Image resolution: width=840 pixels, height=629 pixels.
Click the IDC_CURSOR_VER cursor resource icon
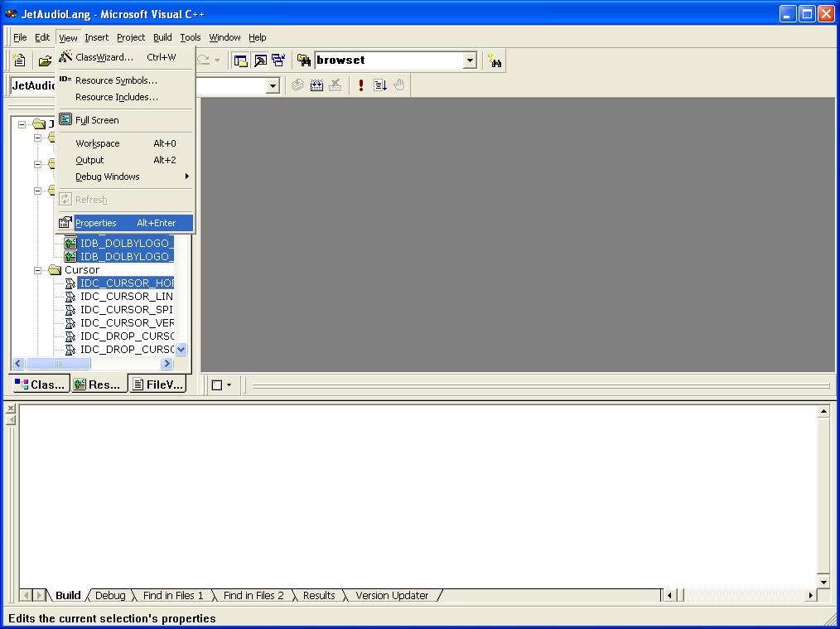pos(70,323)
